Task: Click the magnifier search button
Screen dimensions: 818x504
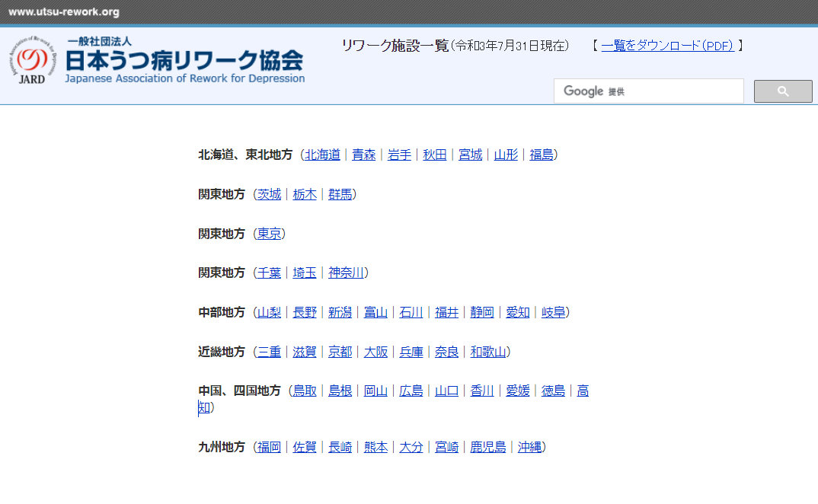Action: pos(782,91)
